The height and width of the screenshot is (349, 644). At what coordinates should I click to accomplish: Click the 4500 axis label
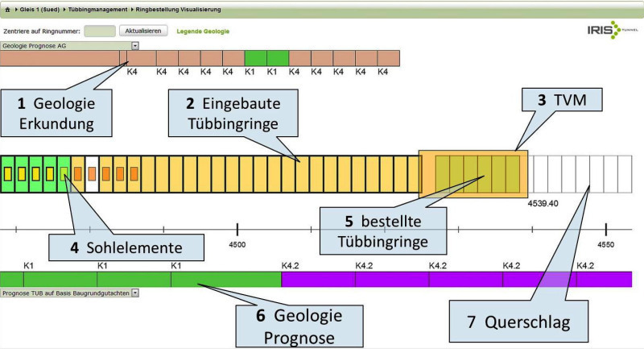pyautogui.click(x=237, y=244)
